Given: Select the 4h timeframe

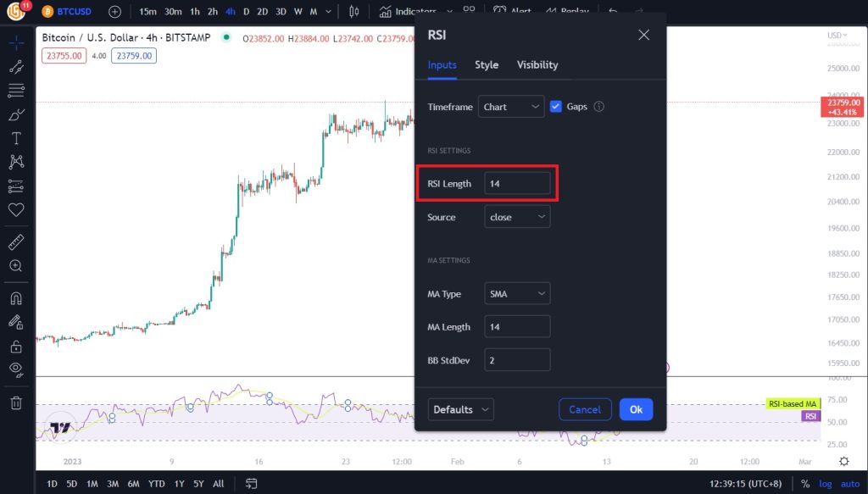Looking at the screenshot, I should 230,12.
